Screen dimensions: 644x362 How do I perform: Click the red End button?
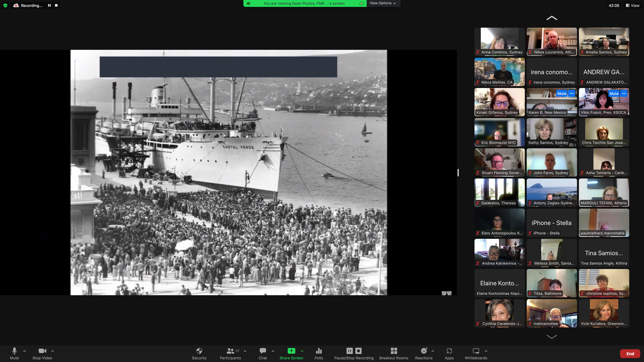pyautogui.click(x=630, y=354)
